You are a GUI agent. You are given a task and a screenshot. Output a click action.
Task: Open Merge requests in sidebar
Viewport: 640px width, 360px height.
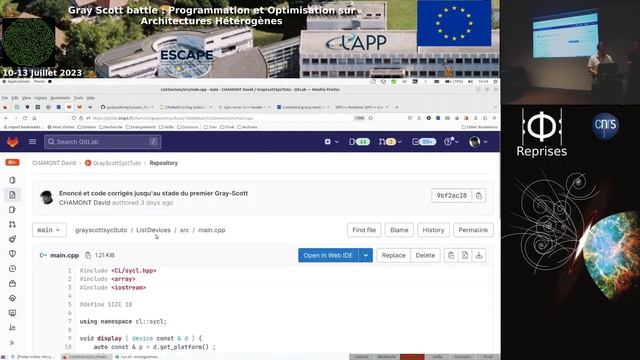tap(12, 224)
